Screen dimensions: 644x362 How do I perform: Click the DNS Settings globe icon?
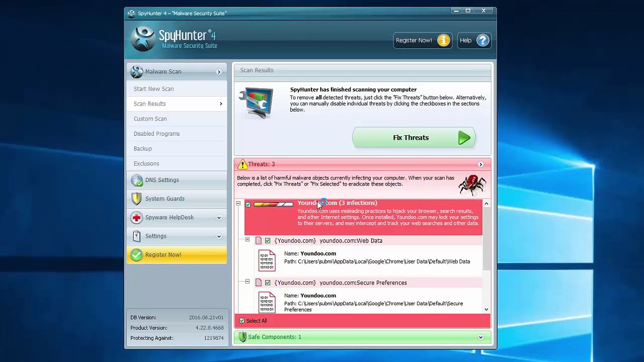tap(136, 180)
